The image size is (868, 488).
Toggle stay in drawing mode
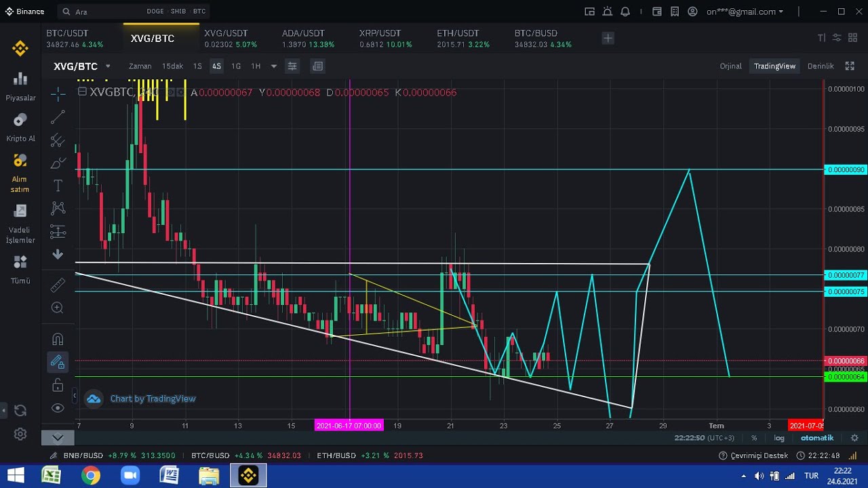click(58, 362)
